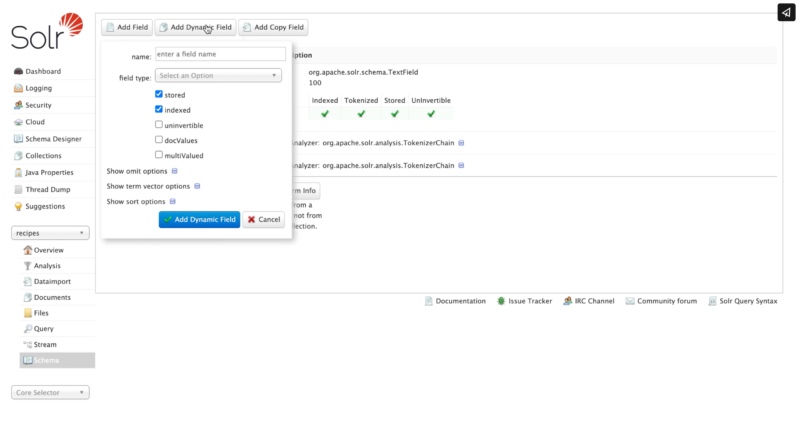
Task: Click the Files folder icon
Action: tap(28, 313)
